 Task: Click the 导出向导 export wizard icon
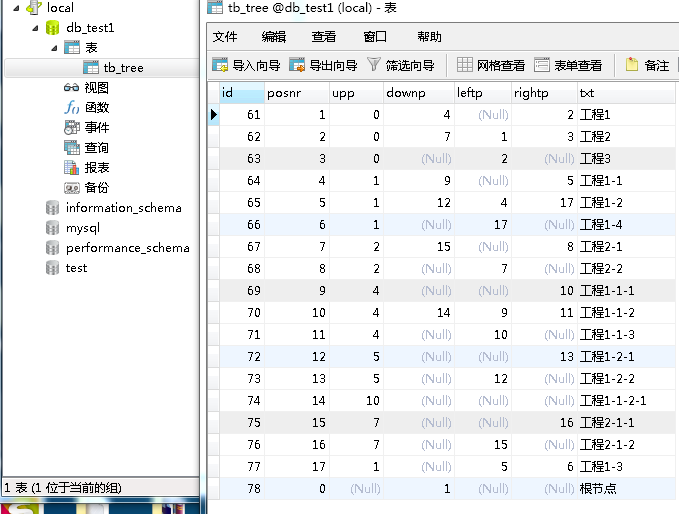click(x=297, y=65)
